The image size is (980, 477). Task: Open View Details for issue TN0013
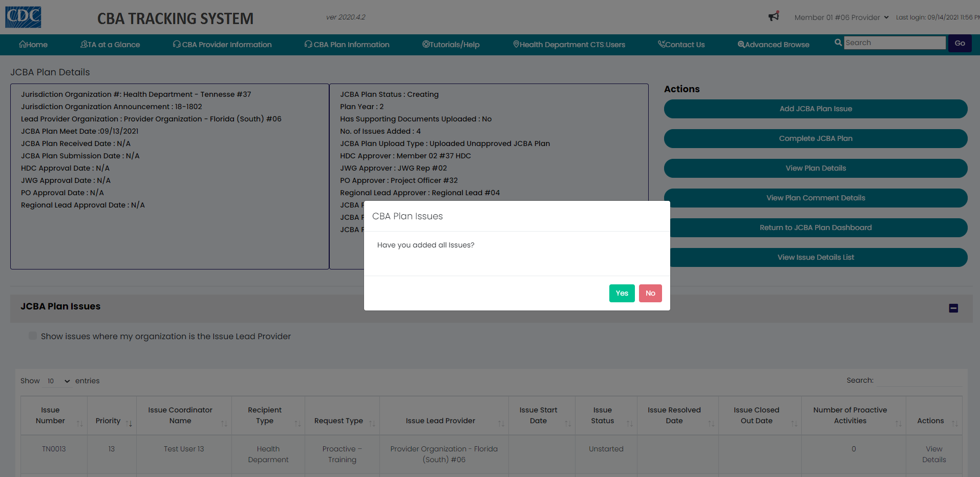click(x=933, y=454)
